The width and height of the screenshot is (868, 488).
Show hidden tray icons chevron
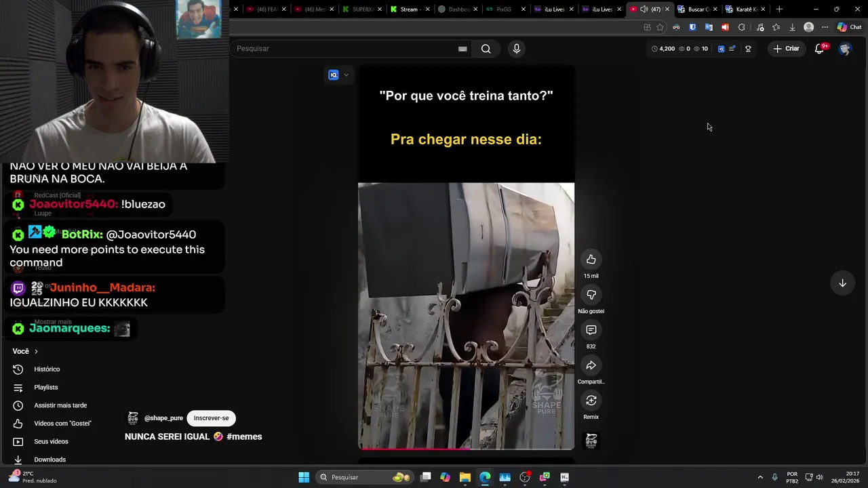pos(760,477)
